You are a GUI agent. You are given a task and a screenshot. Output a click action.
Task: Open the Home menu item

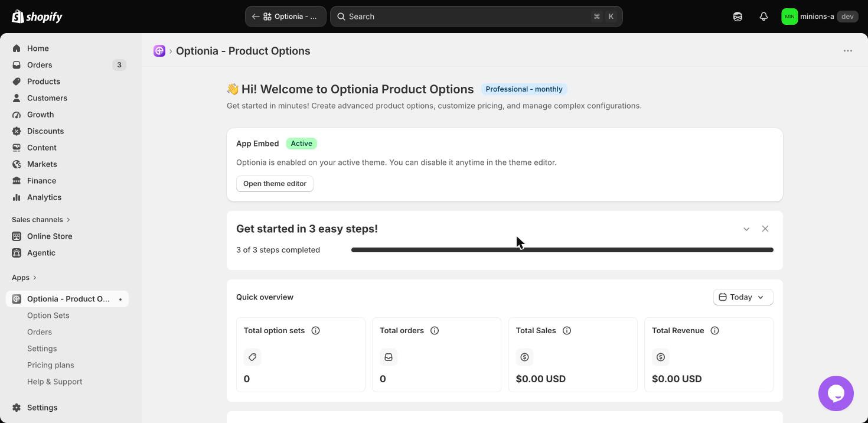pos(67,48)
